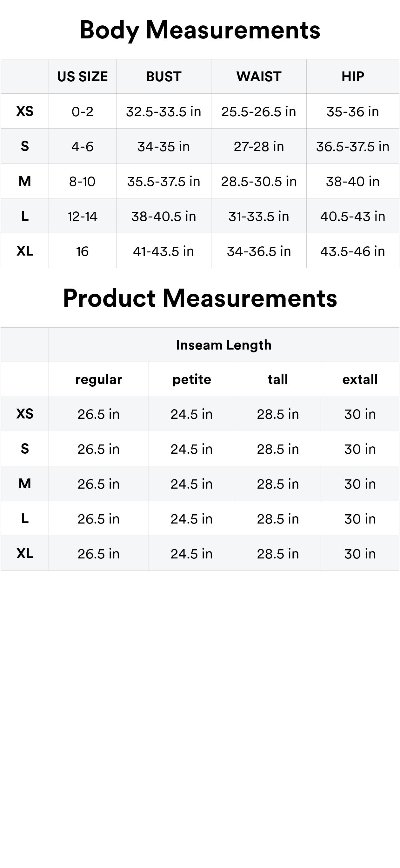Select the regular inseam column header
This screenshot has height=868, width=400.
click(x=99, y=379)
